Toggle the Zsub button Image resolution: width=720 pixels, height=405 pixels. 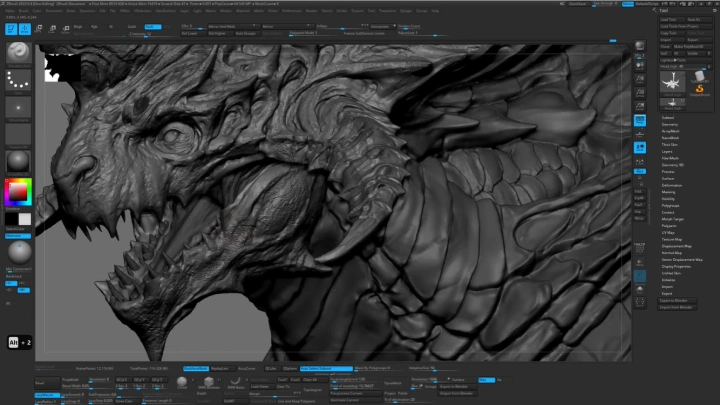pyautogui.click(x=153, y=27)
